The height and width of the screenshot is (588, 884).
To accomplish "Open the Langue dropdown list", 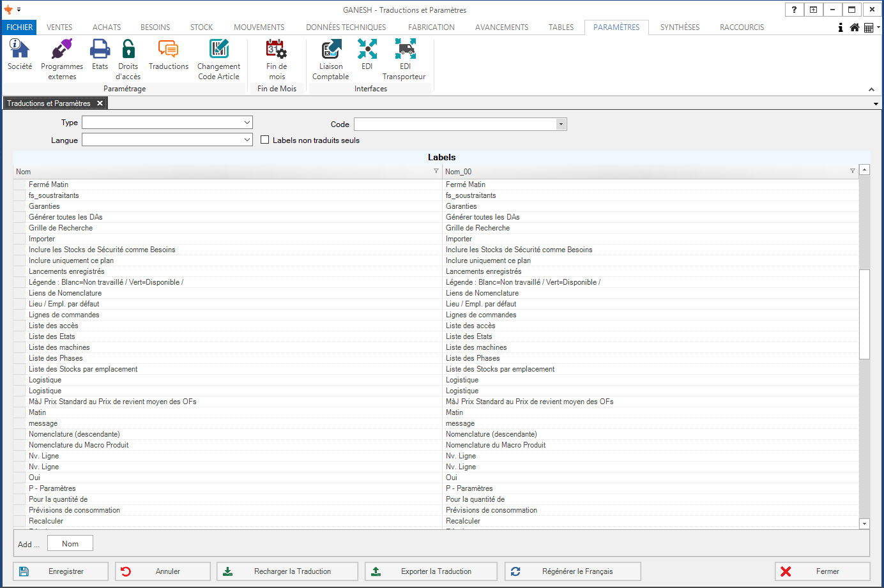I will [247, 140].
